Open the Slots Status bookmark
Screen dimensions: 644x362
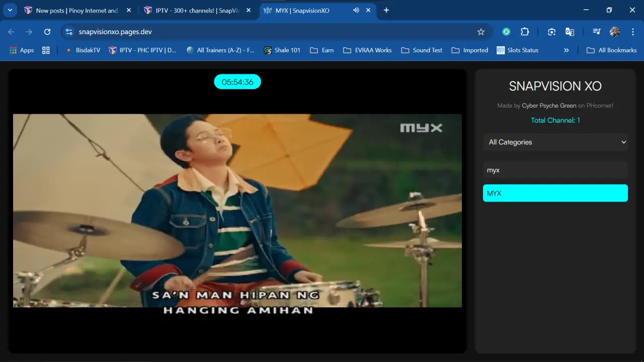click(x=518, y=50)
